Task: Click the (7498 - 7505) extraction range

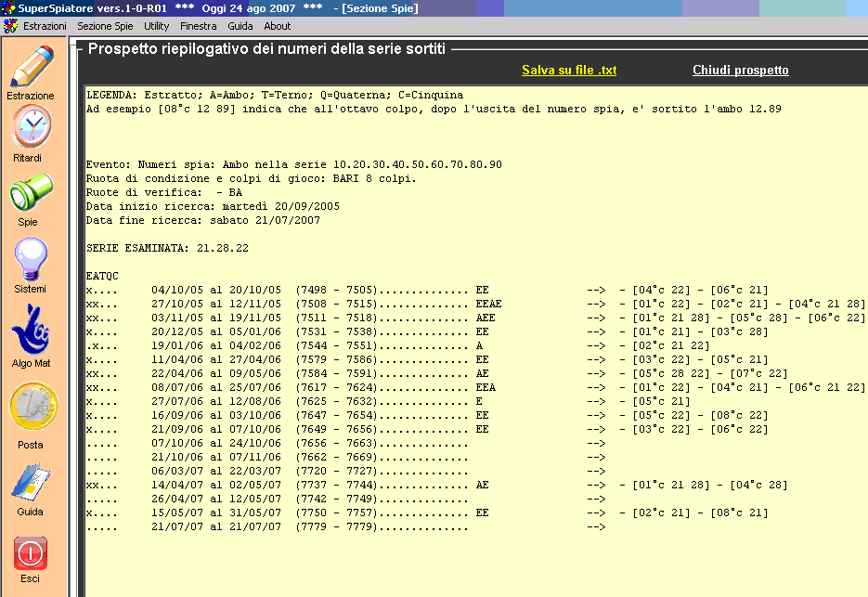Action: [x=336, y=290]
